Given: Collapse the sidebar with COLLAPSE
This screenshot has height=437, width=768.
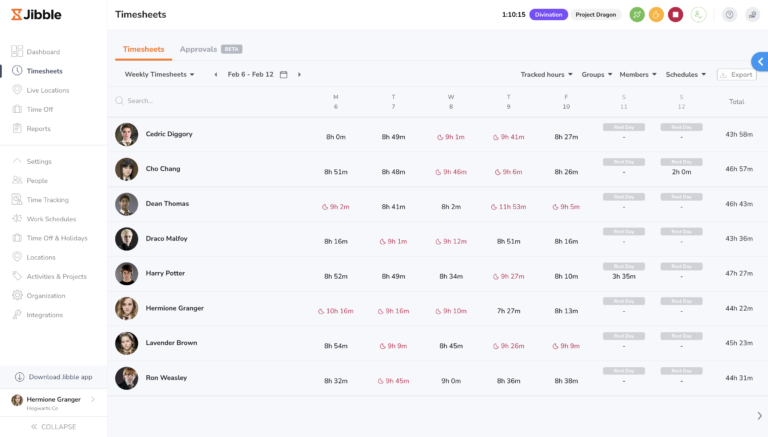Looking at the screenshot, I should pyautogui.click(x=54, y=426).
